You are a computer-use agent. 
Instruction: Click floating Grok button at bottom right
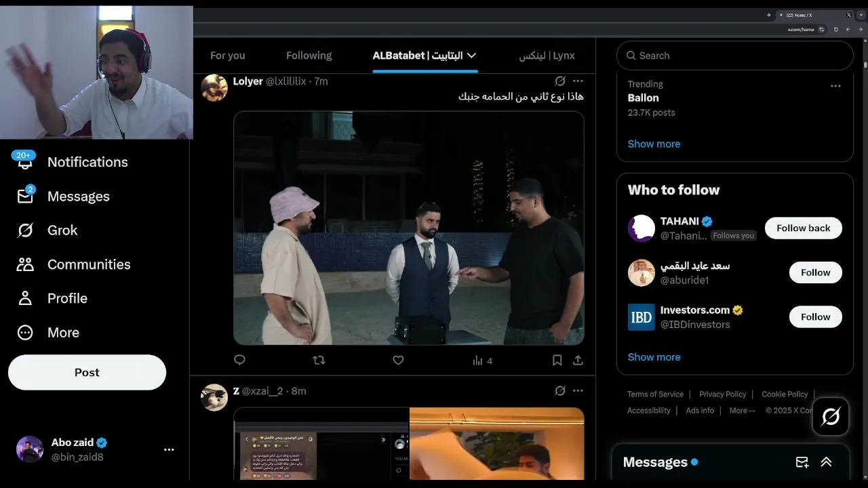coord(831,416)
